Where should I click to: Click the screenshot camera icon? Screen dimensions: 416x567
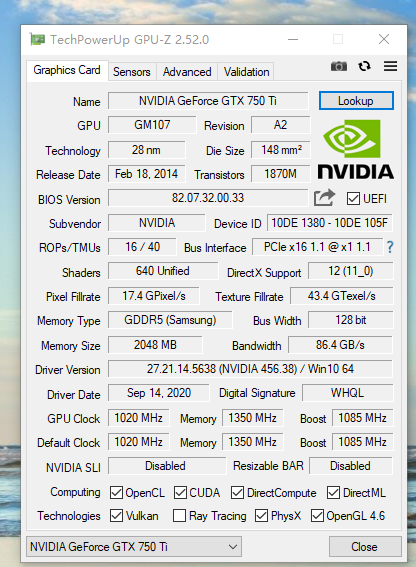pyautogui.click(x=339, y=66)
